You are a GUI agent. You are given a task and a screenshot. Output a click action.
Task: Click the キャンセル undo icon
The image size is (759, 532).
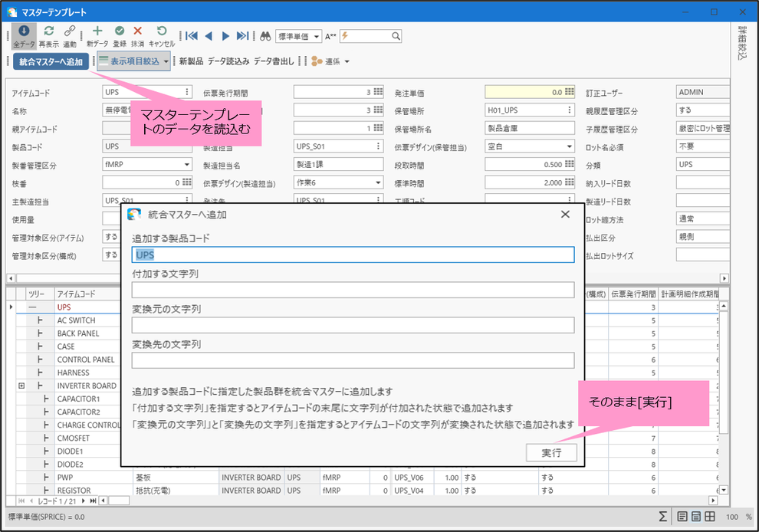tap(162, 31)
